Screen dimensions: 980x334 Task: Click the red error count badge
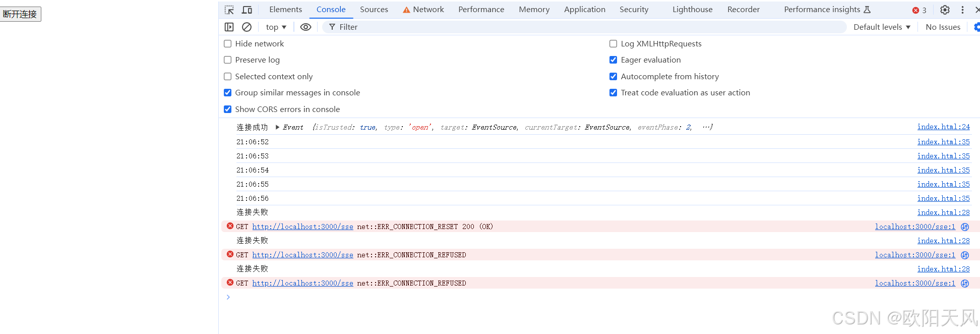coord(919,10)
